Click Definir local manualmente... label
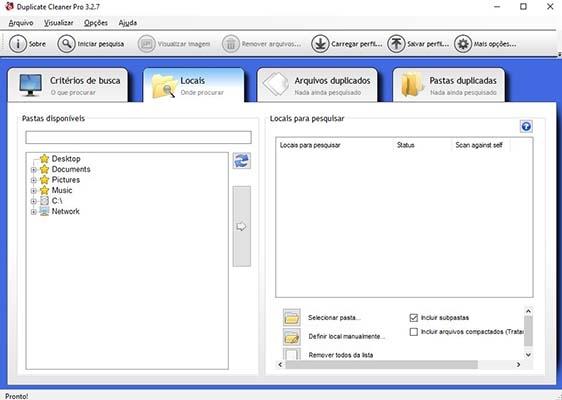Image resolution: width=562 pixels, height=400 pixels. click(346, 337)
